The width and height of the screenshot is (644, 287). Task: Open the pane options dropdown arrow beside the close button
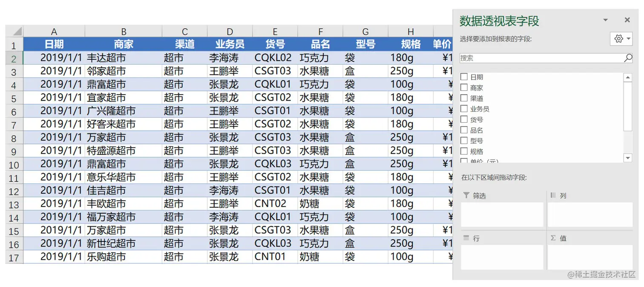click(605, 20)
